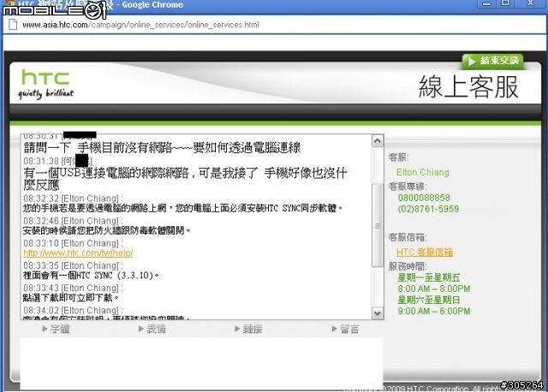The image size is (548, 392).
Task: Click the text 星期六至星期日
Action: (429, 300)
